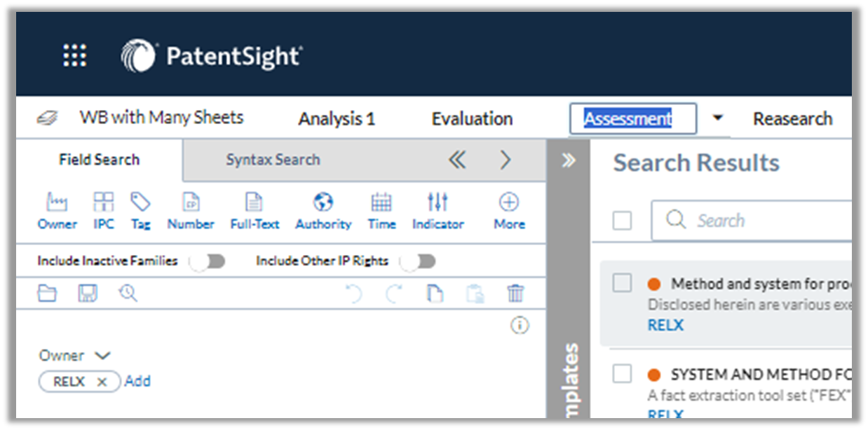Open the RELX link in the first result
This screenshot has height=430, width=868.
coord(665,324)
